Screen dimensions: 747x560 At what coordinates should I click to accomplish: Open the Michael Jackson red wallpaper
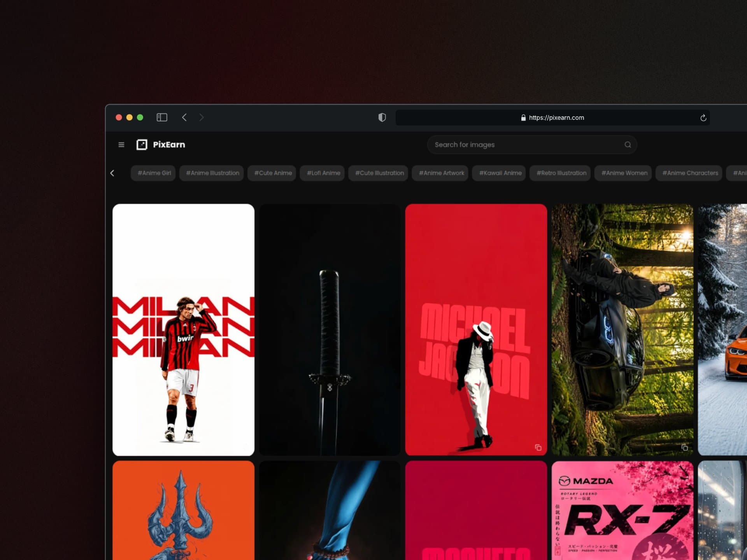[476, 330]
